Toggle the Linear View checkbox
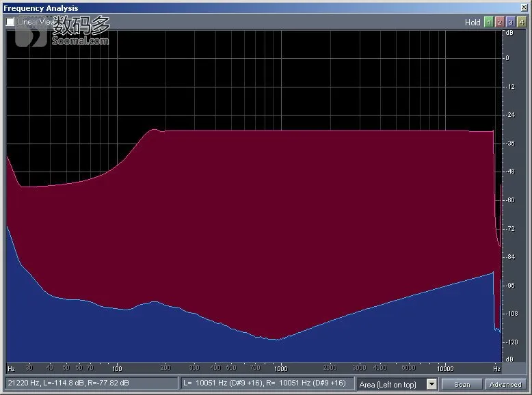The width and height of the screenshot is (532, 395). [x=10, y=22]
